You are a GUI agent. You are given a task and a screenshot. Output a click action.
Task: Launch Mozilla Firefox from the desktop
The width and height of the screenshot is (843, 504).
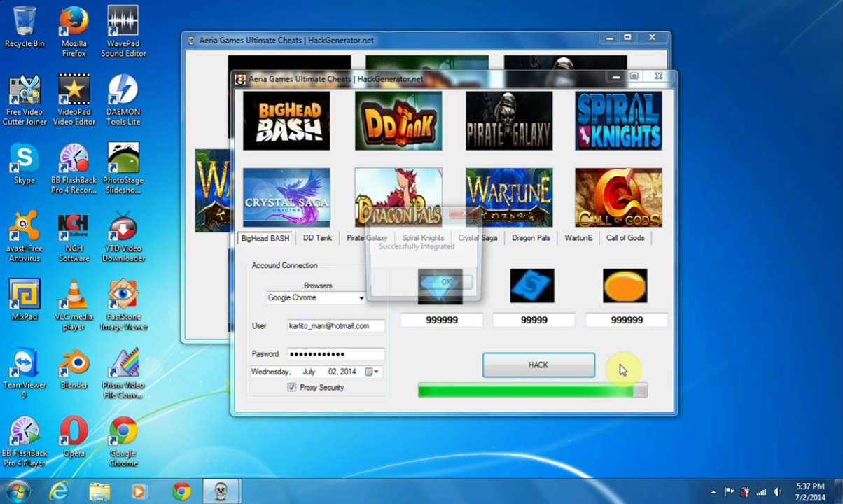click(x=74, y=31)
